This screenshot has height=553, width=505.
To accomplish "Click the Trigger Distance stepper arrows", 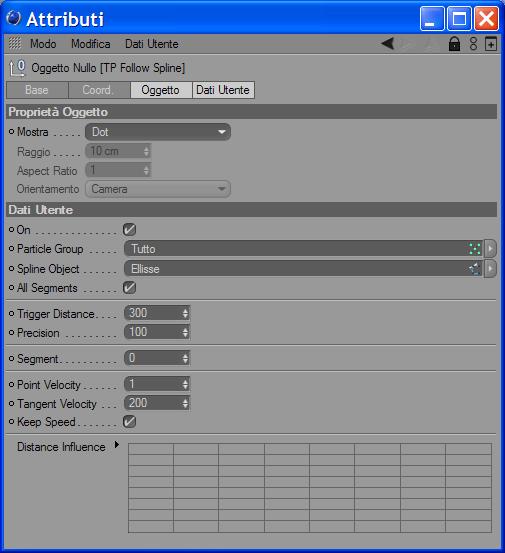I will coord(185,313).
